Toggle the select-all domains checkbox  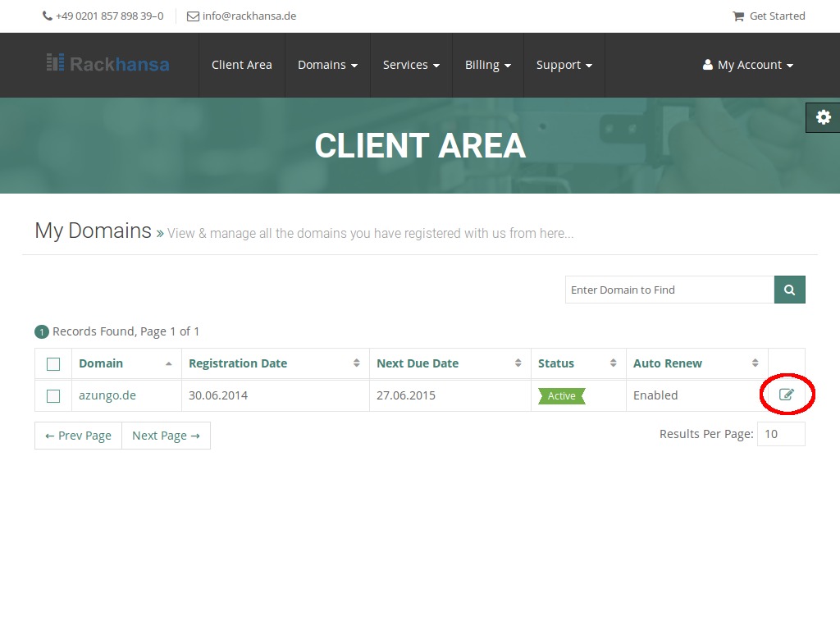(x=53, y=364)
